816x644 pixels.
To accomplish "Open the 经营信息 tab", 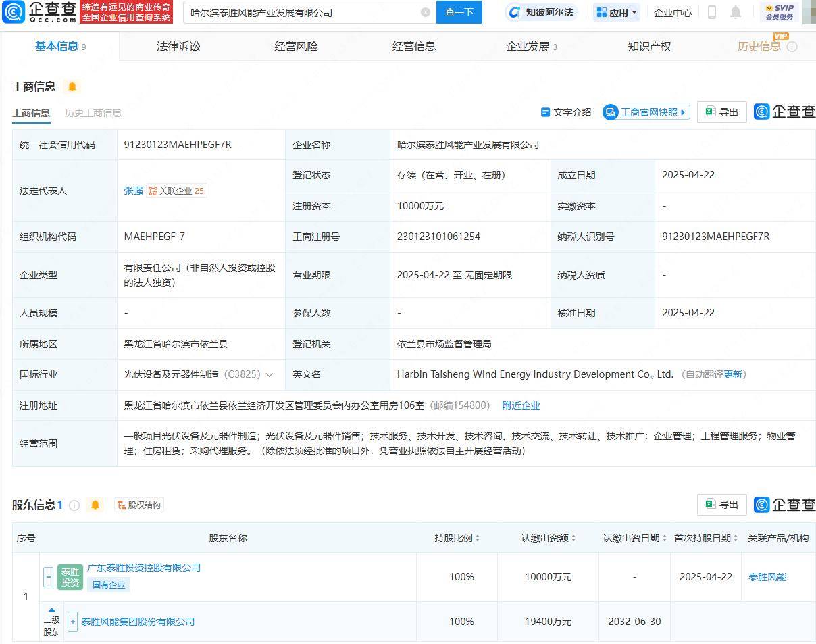I will tap(414, 46).
